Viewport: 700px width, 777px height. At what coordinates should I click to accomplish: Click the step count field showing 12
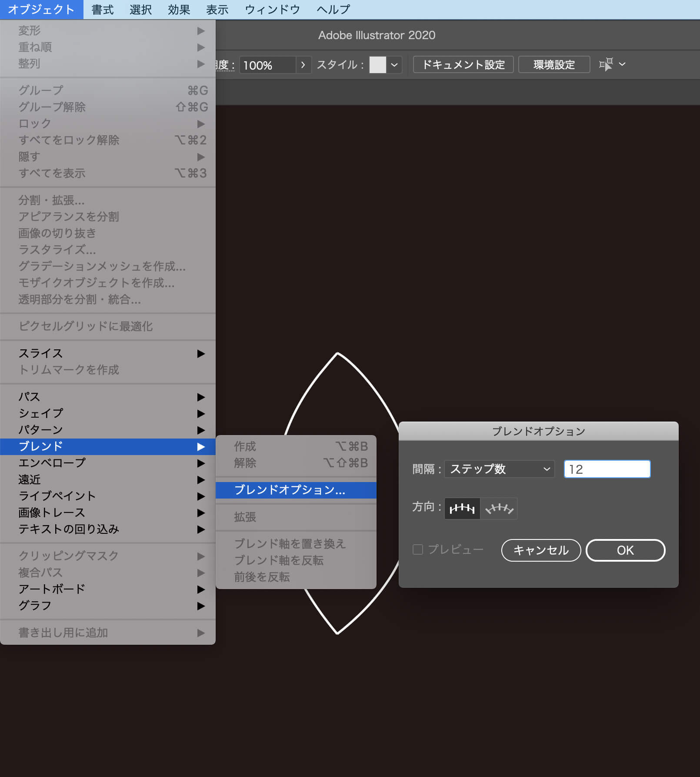click(x=607, y=469)
